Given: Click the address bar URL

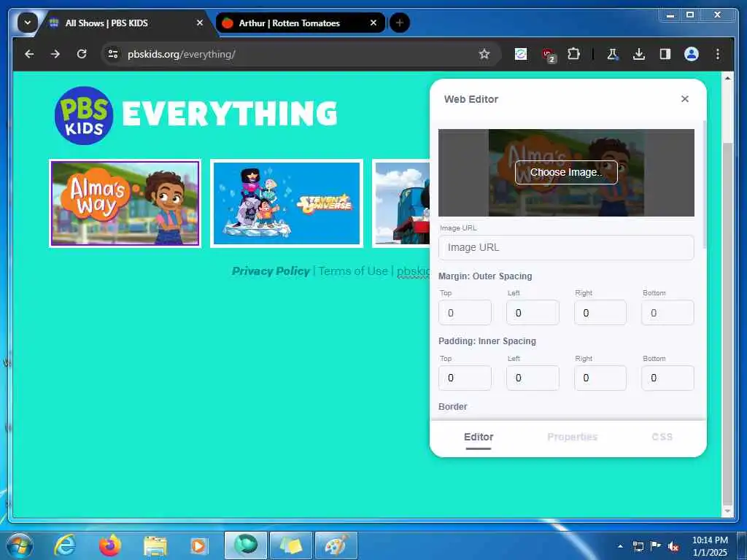Looking at the screenshot, I should [x=181, y=54].
